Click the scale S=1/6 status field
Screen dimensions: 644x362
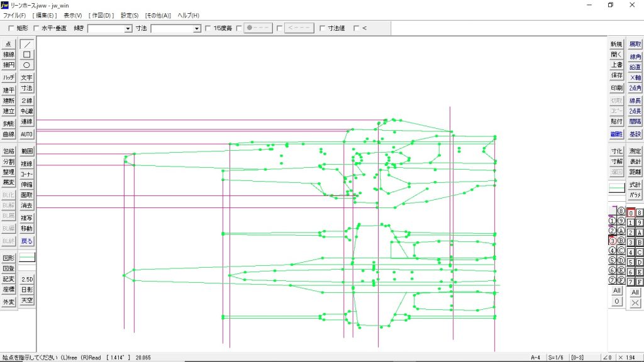(x=557, y=357)
